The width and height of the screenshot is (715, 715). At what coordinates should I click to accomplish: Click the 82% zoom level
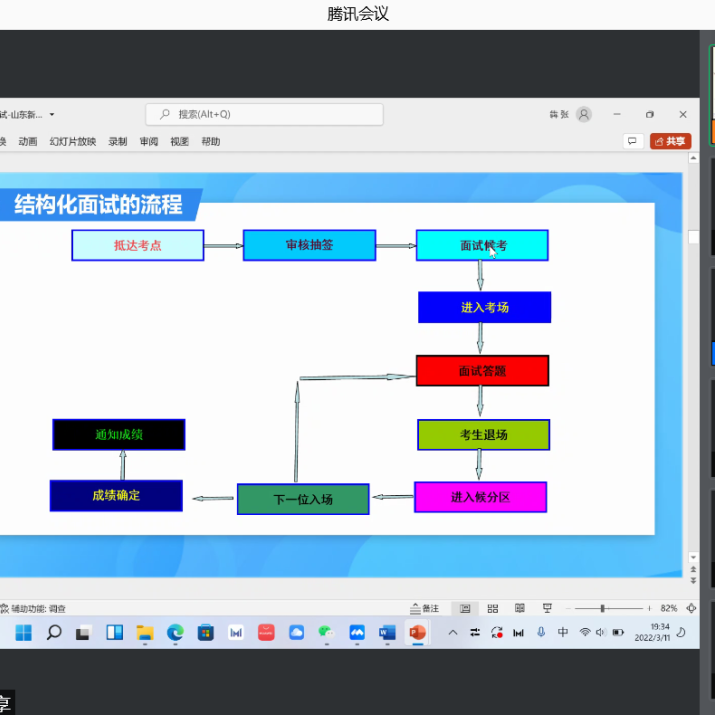pos(668,608)
